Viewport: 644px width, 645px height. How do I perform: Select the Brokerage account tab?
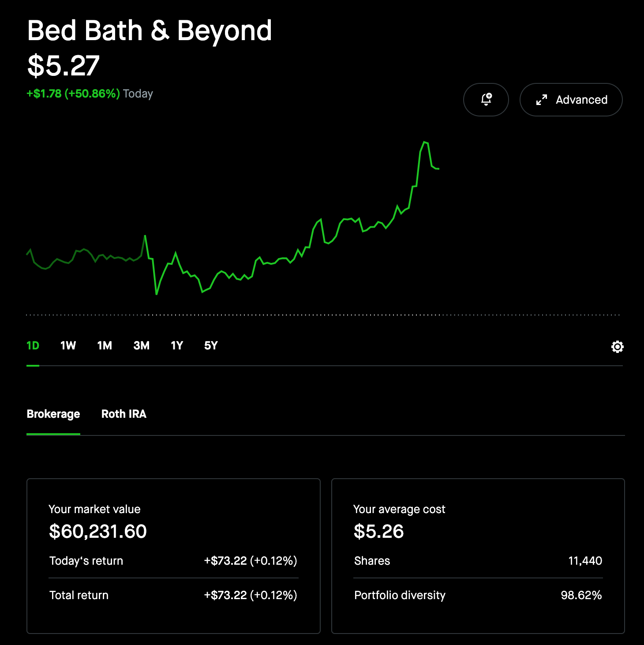click(53, 414)
